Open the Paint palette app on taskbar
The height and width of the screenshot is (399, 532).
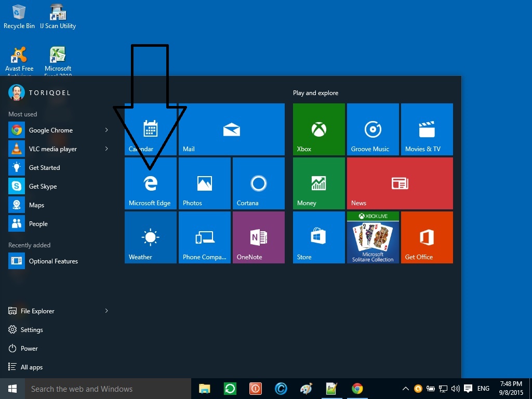(307, 389)
